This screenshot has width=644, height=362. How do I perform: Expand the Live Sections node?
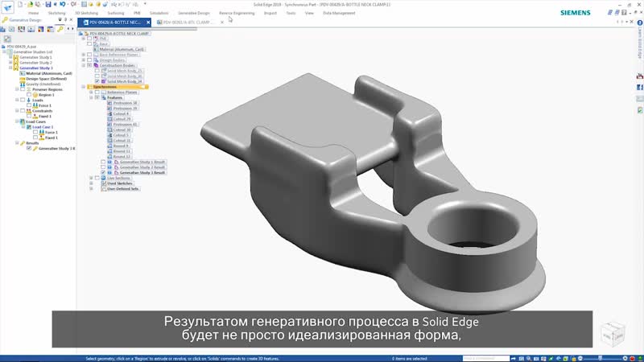[x=91, y=178]
